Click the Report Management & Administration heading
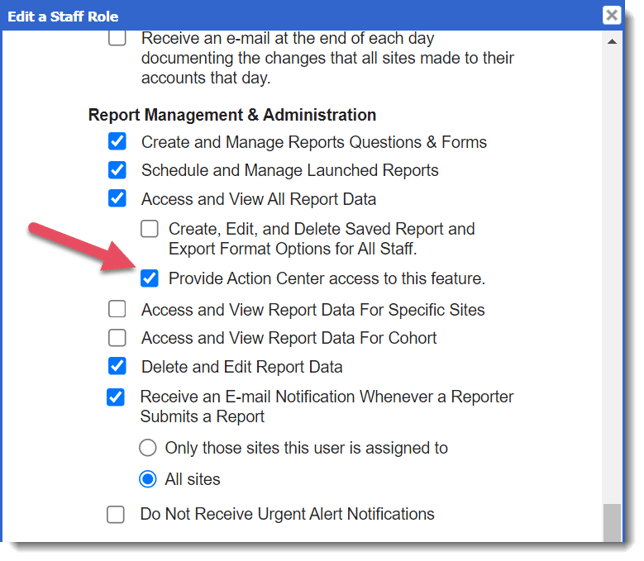Viewport: 644px width, 561px height. click(x=232, y=115)
